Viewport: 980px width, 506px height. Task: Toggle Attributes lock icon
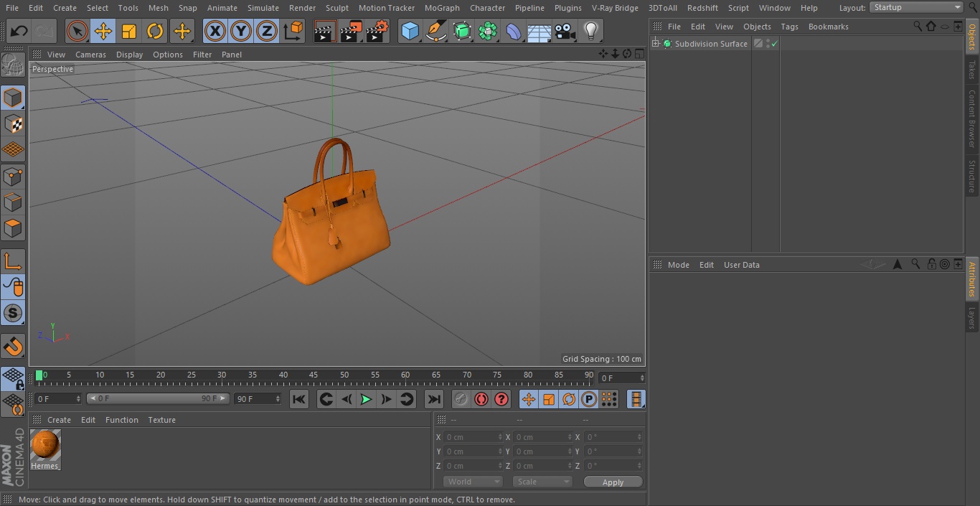coord(931,264)
